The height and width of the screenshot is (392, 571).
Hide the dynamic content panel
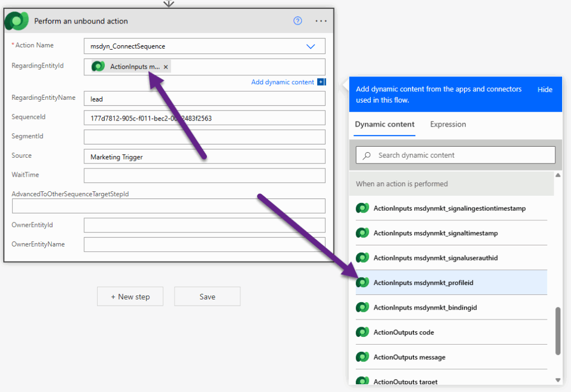tap(545, 90)
